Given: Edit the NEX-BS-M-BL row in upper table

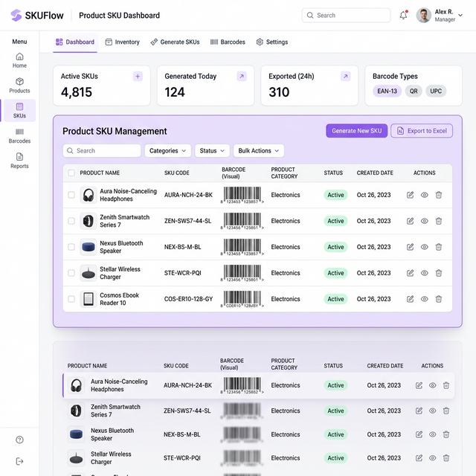Looking at the screenshot, I should [x=410, y=247].
